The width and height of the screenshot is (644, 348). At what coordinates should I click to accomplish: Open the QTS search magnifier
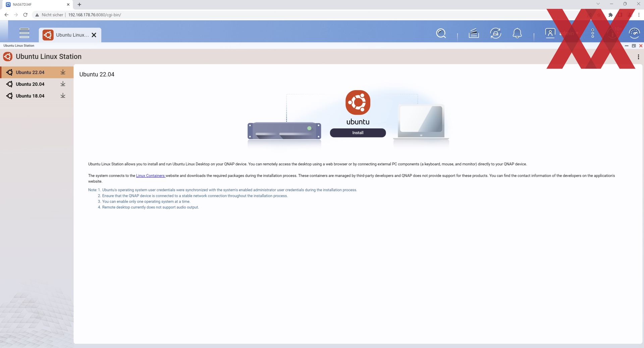coord(441,33)
